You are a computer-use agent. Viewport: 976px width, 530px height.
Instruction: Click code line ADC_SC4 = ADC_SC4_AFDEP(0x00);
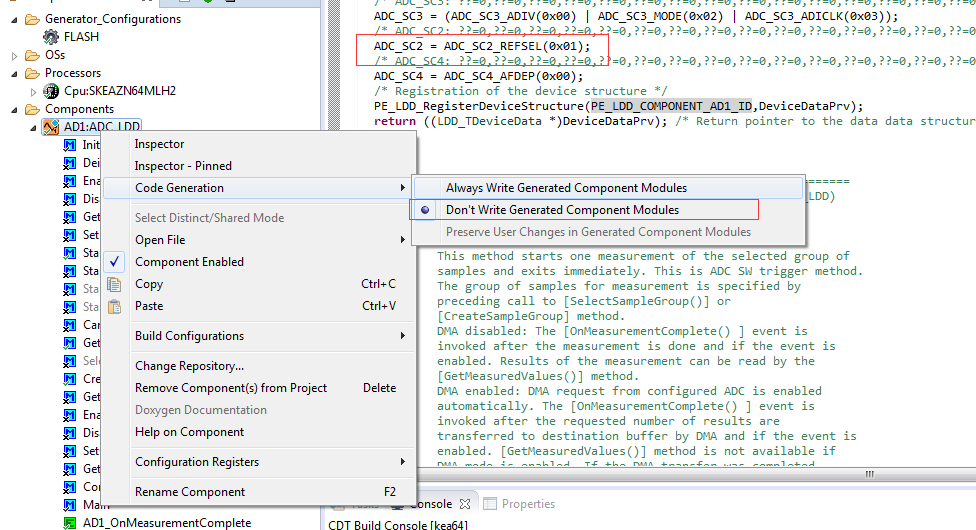click(478, 76)
